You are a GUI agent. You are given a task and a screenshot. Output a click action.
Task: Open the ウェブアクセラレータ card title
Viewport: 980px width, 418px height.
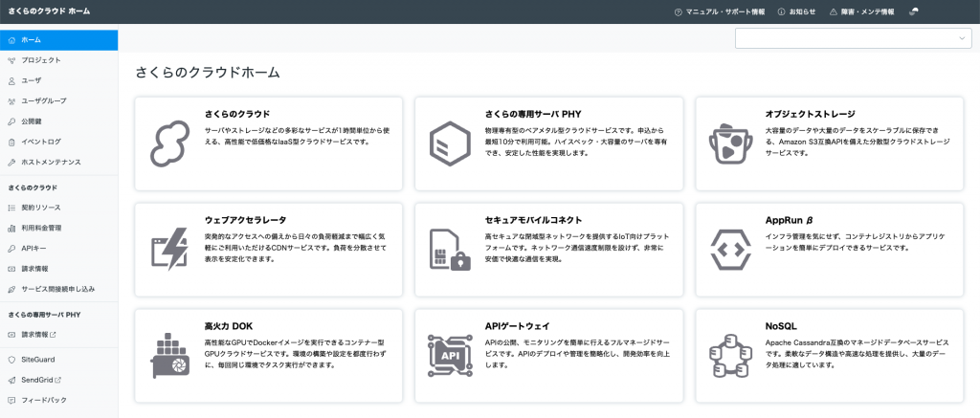[246, 221]
